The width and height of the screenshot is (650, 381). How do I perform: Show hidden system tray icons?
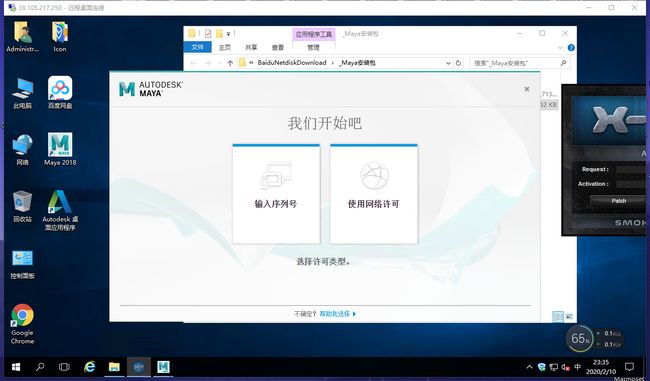(x=529, y=367)
